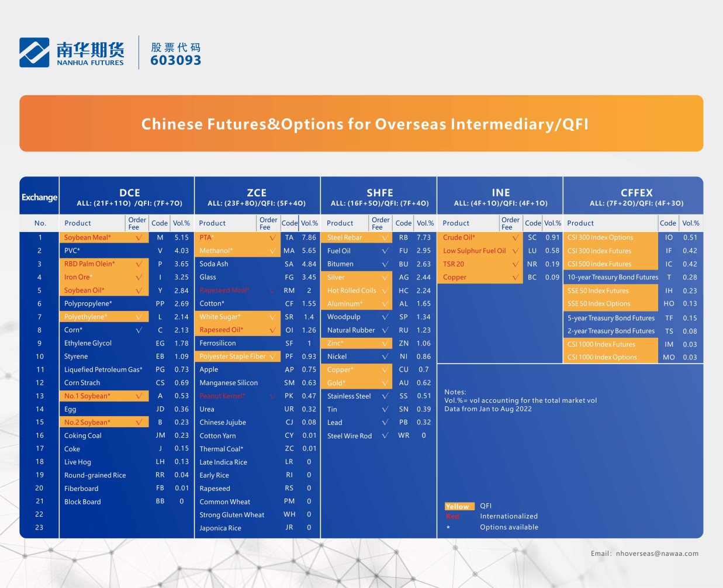
Task: Click the Nanhua Futures logo emblem
Action: 34,53
